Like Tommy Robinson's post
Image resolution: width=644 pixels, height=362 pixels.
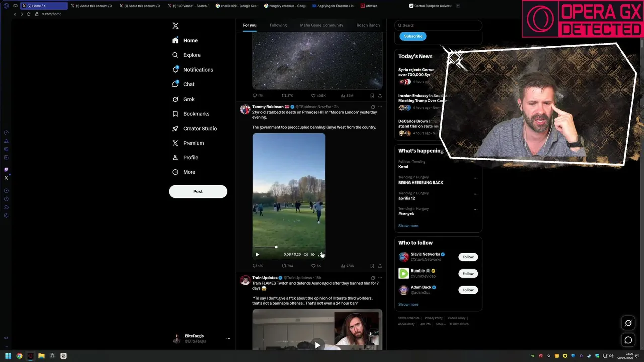tap(316, 266)
